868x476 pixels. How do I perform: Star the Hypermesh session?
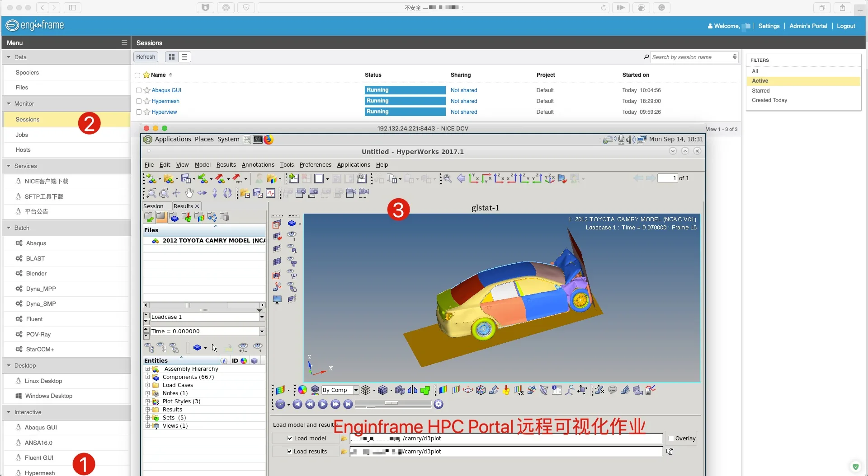[x=147, y=101]
